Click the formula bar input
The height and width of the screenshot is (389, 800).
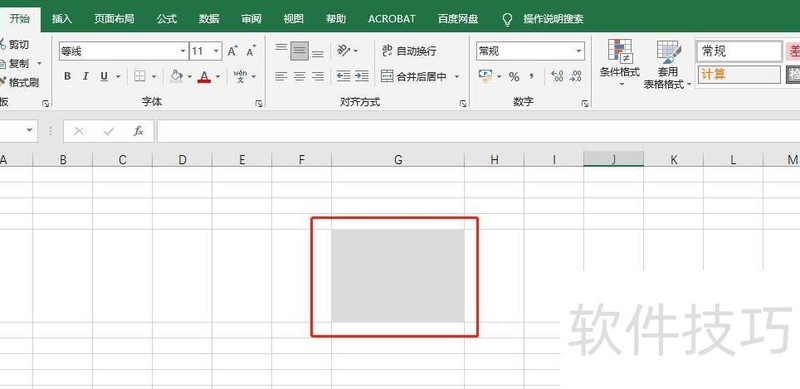point(478,131)
